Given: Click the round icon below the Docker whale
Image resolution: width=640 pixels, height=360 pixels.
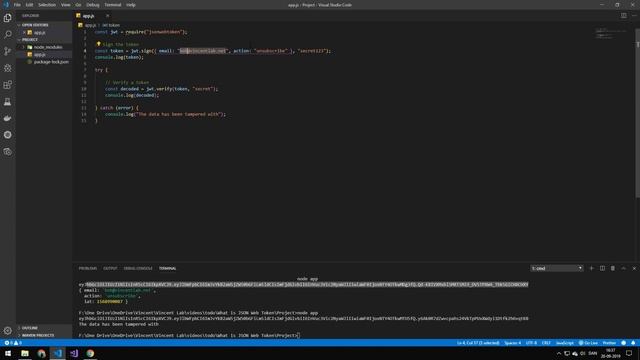Looking at the screenshot, I should click(7, 135).
